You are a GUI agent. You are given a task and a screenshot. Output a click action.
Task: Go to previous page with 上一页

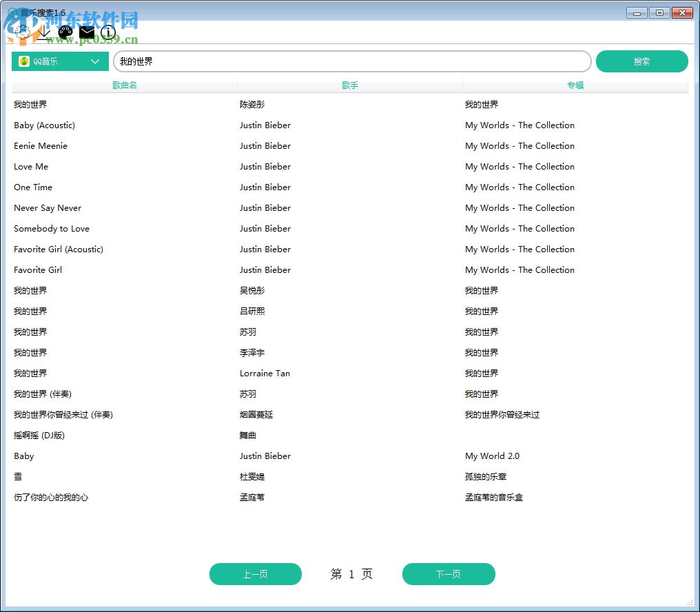pos(256,574)
